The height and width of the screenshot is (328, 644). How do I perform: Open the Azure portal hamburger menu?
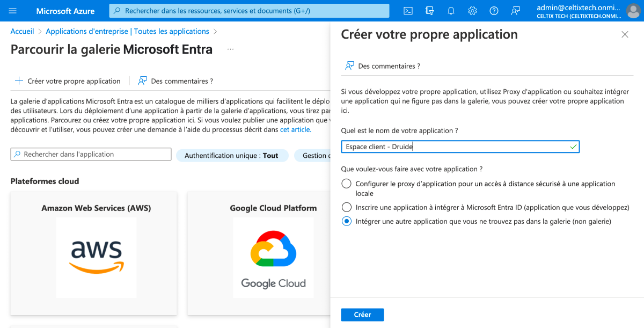[x=13, y=11]
